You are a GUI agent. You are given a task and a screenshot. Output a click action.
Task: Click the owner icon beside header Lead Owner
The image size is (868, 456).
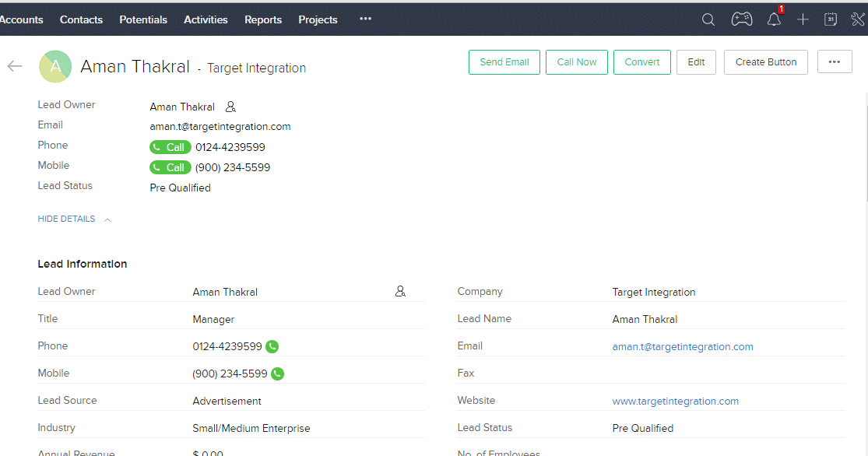pyautogui.click(x=231, y=107)
